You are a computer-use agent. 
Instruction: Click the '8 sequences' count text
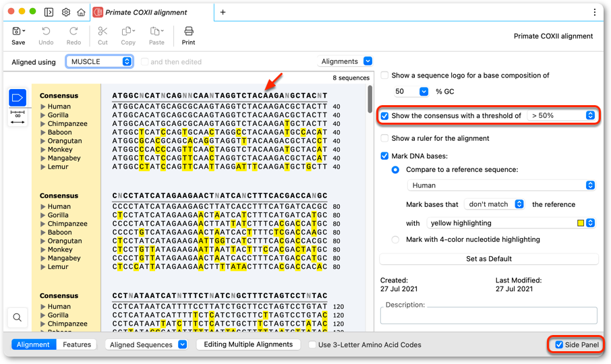(x=351, y=78)
